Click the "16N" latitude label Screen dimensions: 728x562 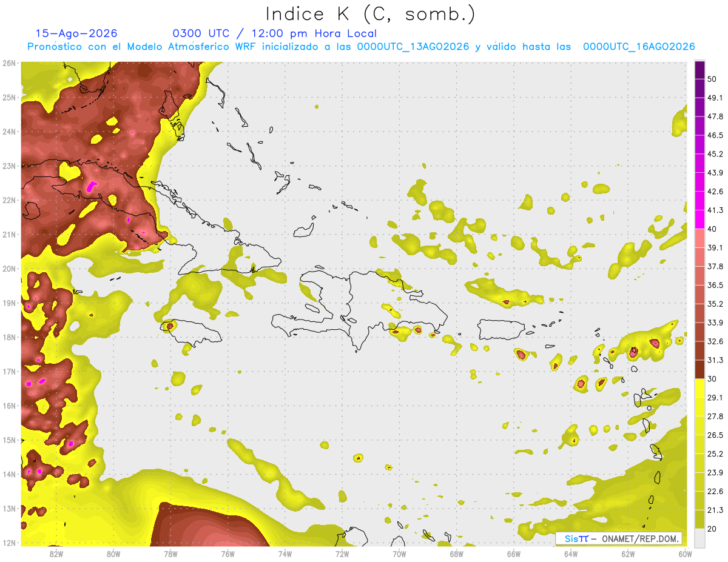[x=9, y=406]
